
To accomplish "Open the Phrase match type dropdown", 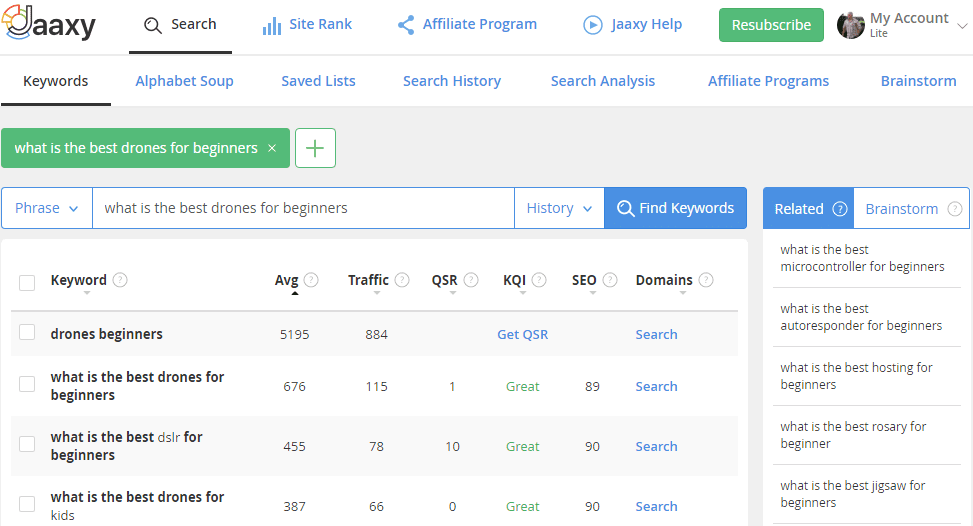I will click(47, 208).
